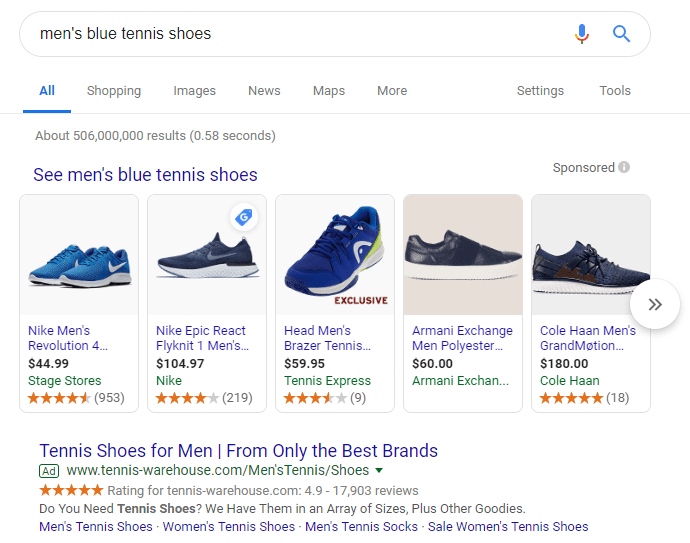This screenshot has width=690, height=543.
Task: Click the Stage Stores seller name
Action: pyautogui.click(x=65, y=381)
